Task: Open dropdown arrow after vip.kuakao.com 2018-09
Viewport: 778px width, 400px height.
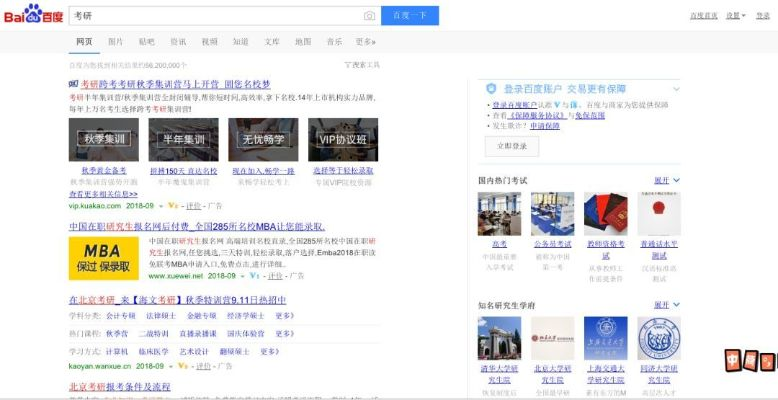Action: coord(161,206)
